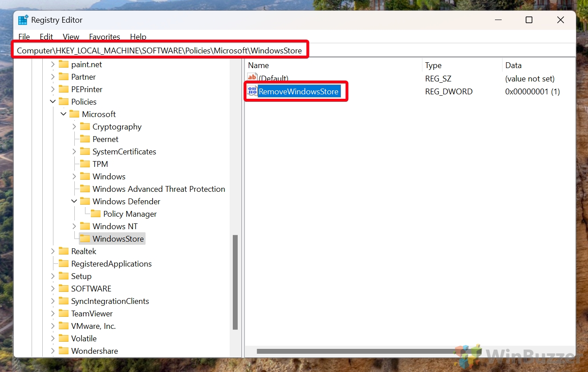The image size is (588, 372).
Task: Expand the paint.net key
Action: coord(53,65)
